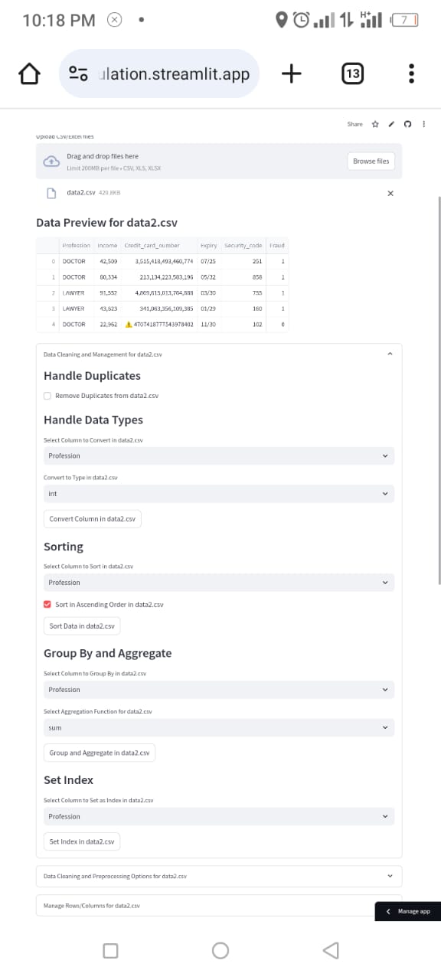Click the Expiry column header
This screenshot has width=441, height=980.
click(x=208, y=246)
